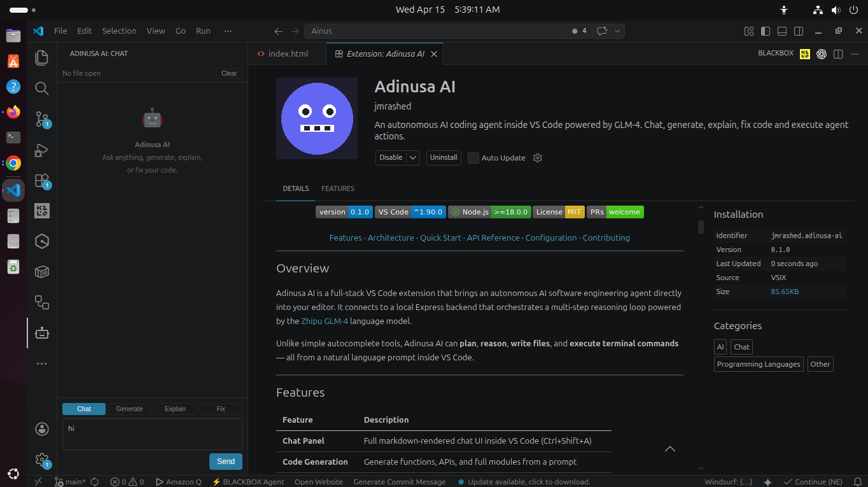Select the Fix mode button
868x487 pixels.
221,409
